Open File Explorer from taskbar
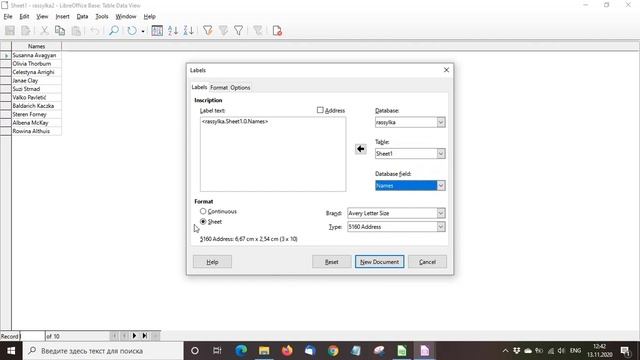This screenshot has height=360, width=640. 264,351
